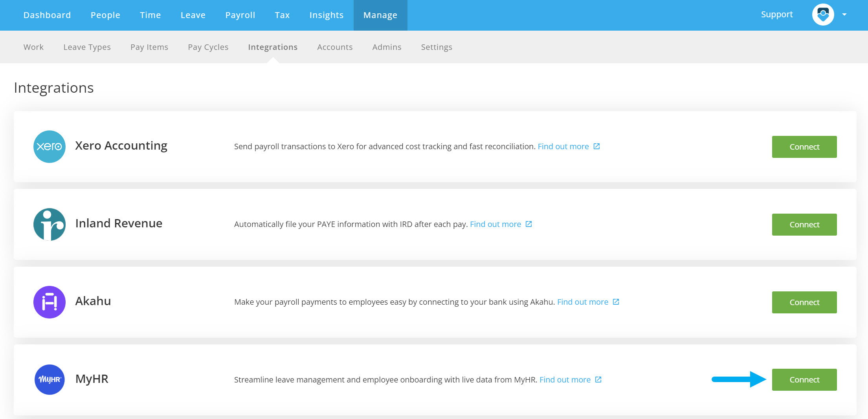The image size is (868, 419).
Task: Click the MyHR logo icon
Action: (50, 380)
